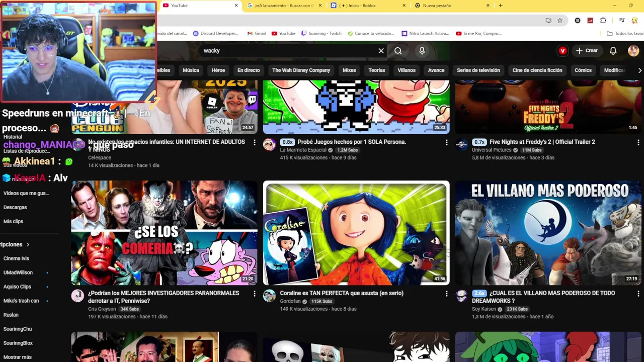The height and width of the screenshot is (362, 644).
Task: Open the Coraline video thumbnail
Action: click(356, 233)
